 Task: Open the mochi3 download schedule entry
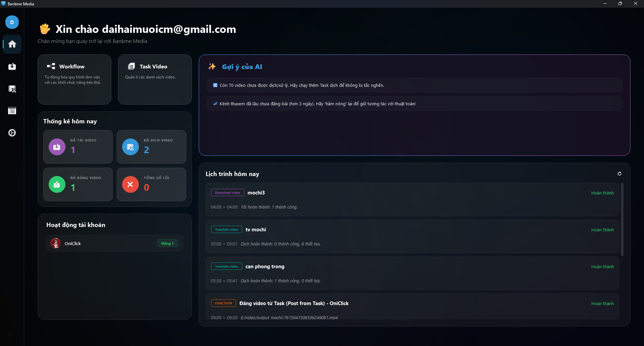412,199
